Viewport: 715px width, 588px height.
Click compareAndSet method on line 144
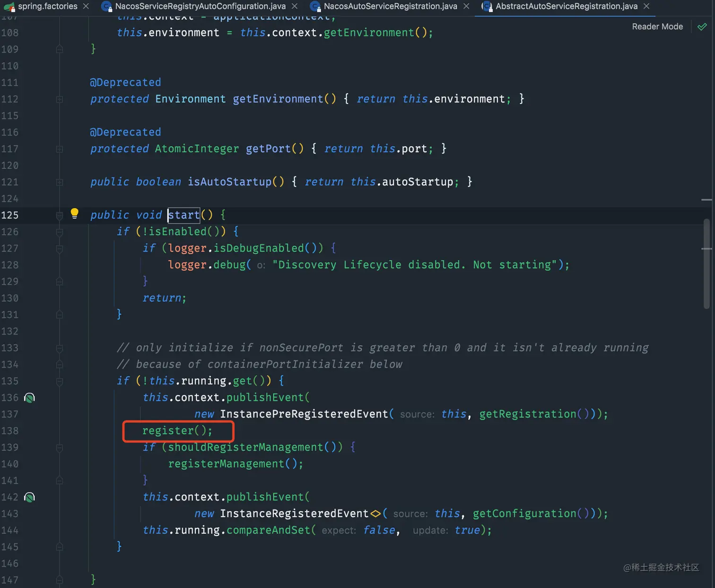[268, 530]
